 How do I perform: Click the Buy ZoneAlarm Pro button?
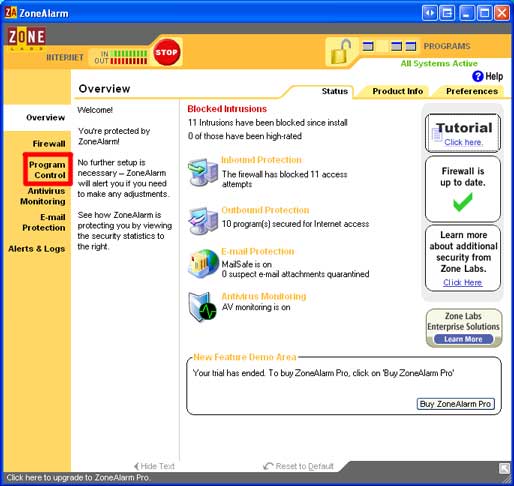coord(455,404)
